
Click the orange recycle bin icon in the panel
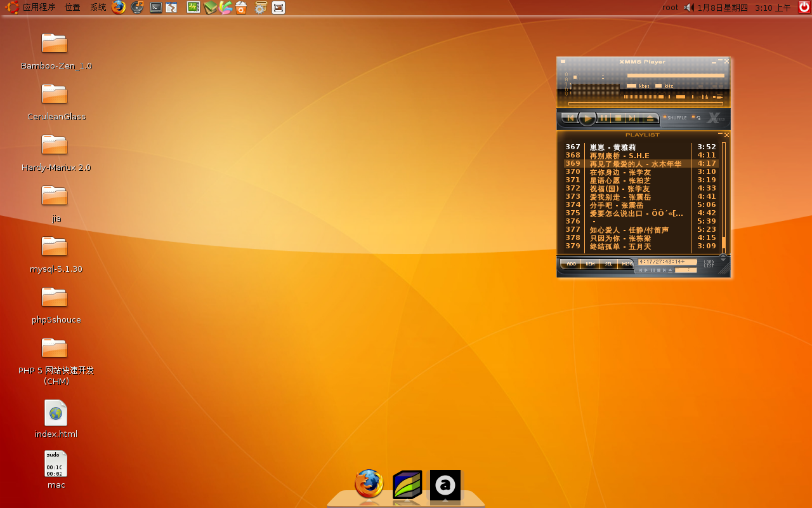241,8
